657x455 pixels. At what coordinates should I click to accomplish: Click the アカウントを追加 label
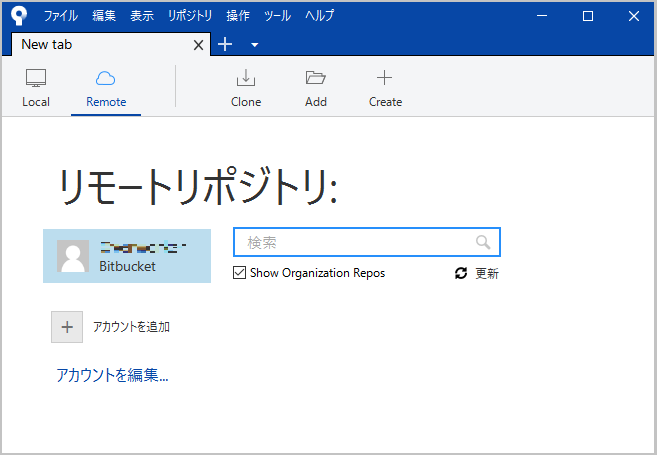pos(131,327)
